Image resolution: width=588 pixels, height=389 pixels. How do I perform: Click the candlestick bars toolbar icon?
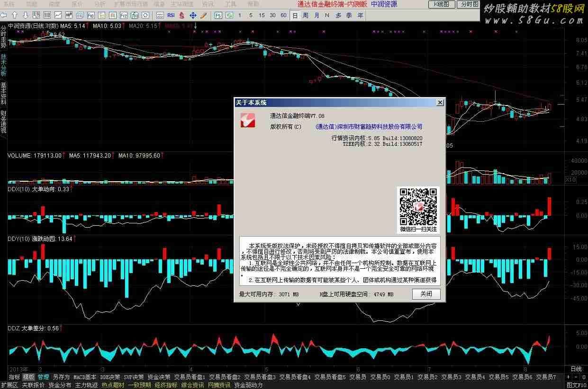69,15
